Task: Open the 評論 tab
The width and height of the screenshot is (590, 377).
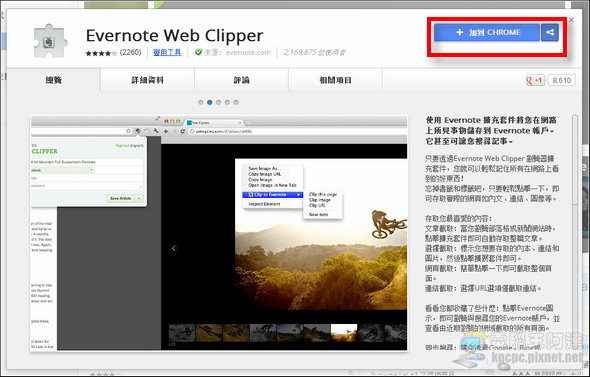Action: pyautogui.click(x=242, y=80)
